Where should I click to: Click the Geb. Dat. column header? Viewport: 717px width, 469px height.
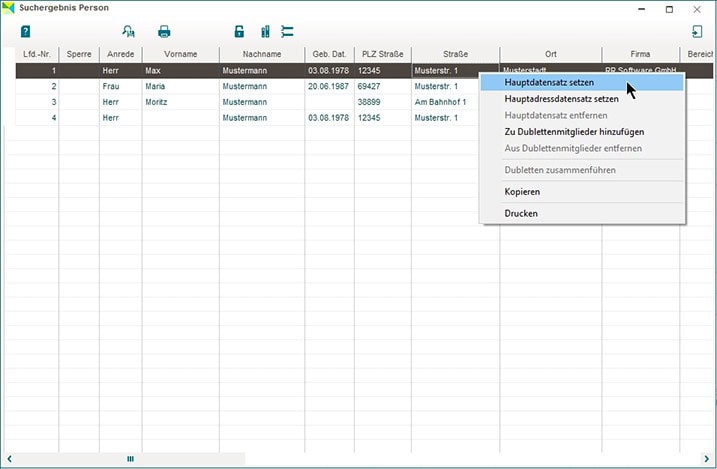click(329, 54)
